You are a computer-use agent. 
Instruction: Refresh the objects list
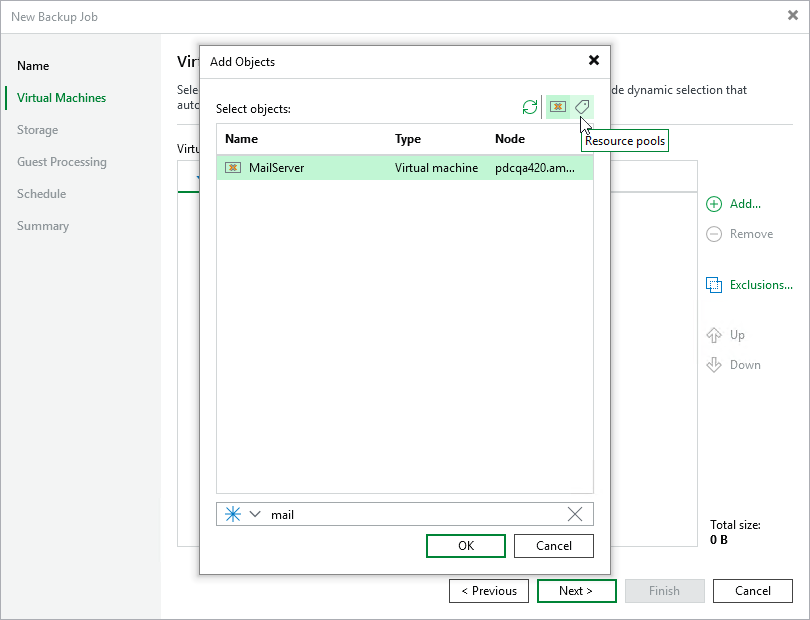(x=530, y=107)
